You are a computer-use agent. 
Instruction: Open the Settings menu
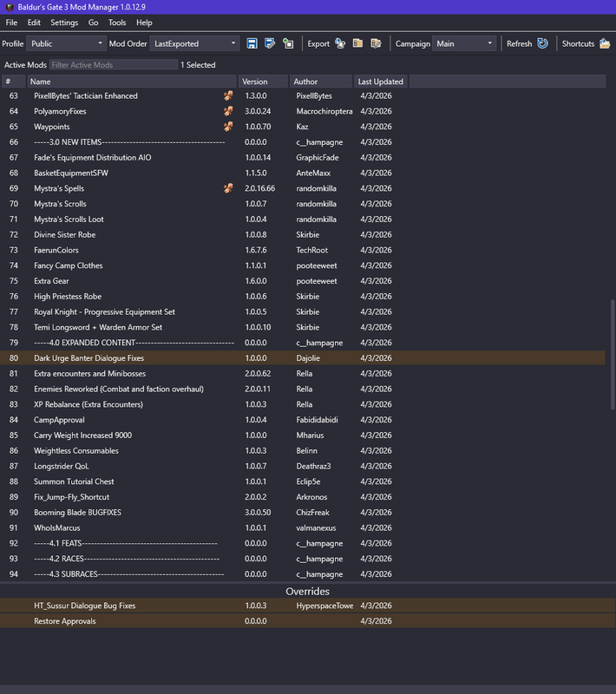pos(64,23)
